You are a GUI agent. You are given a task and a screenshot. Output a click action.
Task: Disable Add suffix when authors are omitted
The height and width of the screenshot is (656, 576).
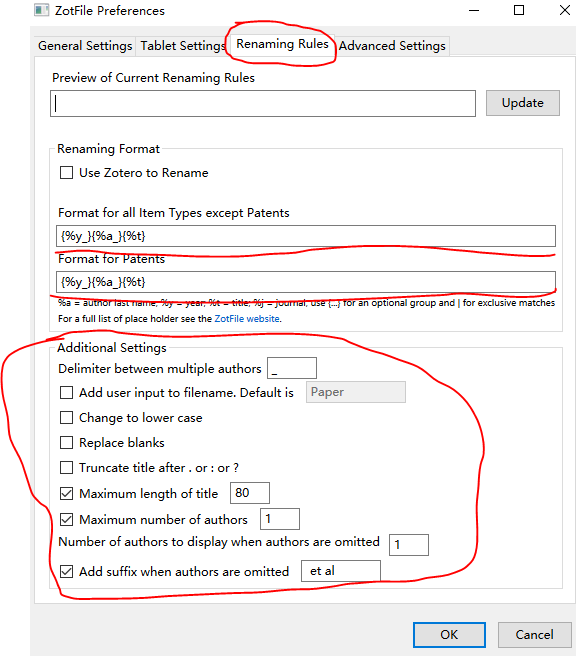[x=67, y=571]
